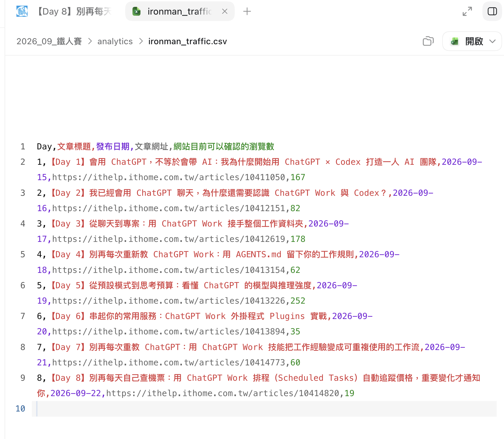Click the URL ending in 10414773
Viewport: 504px width, 439px height.
point(169,362)
